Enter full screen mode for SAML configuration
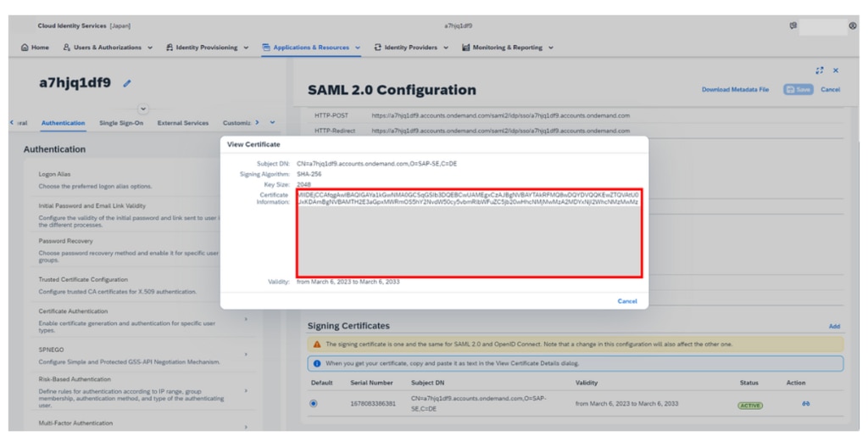The width and height of the screenshot is (868, 448). [x=820, y=70]
